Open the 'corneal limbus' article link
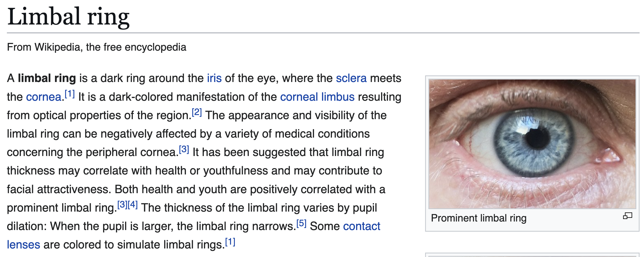The image size is (644, 257). click(x=317, y=97)
